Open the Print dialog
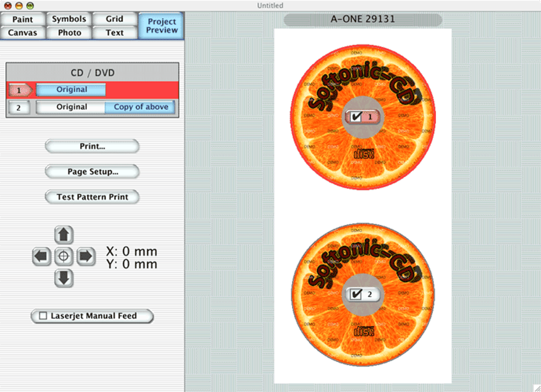The width and height of the screenshot is (541, 392). [92, 146]
